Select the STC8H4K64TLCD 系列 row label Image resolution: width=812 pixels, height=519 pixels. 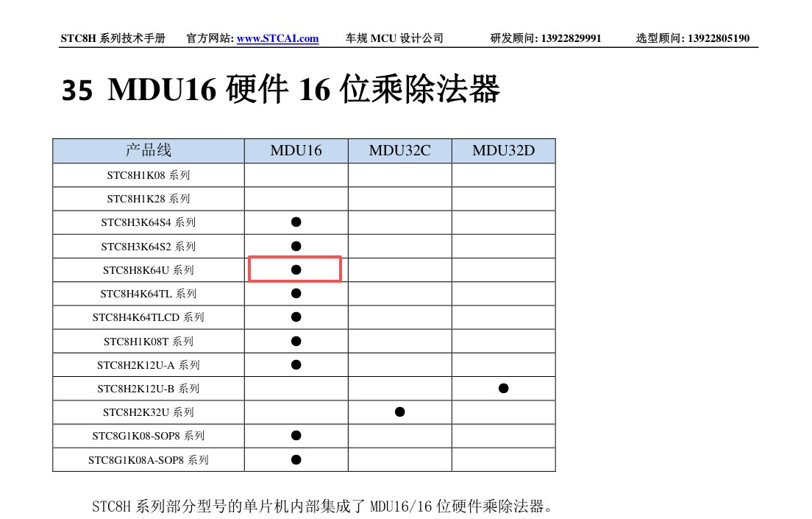pyautogui.click(x=149, y=317)
